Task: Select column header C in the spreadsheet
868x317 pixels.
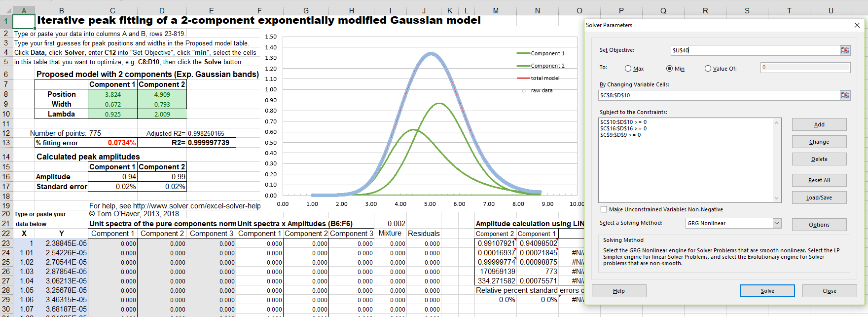Action: click(112, 10)
